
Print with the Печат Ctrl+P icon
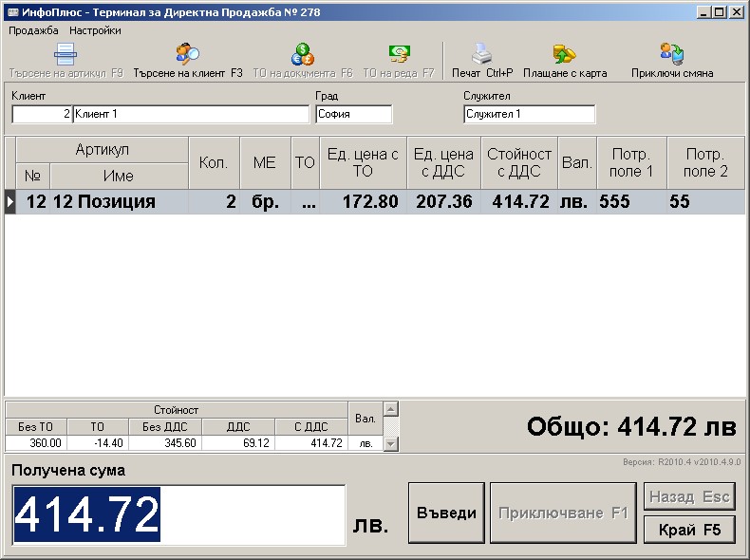pos(482,54)
